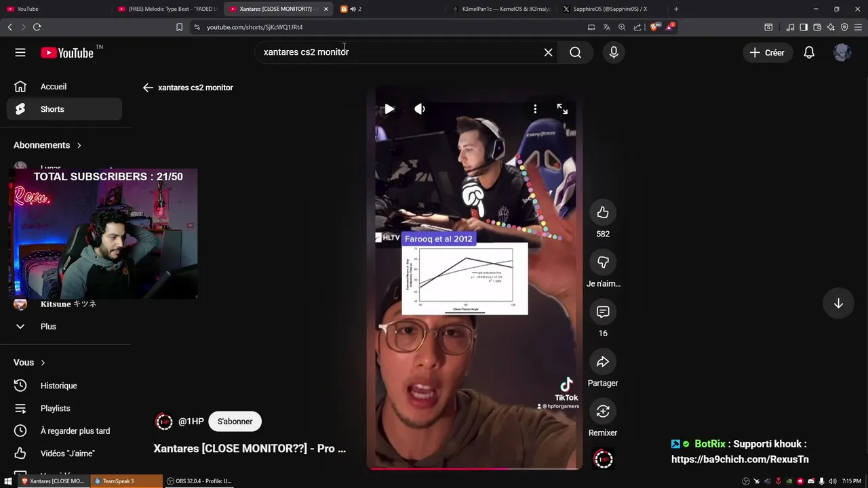Clear the search box text

click(x=548, y=52)
